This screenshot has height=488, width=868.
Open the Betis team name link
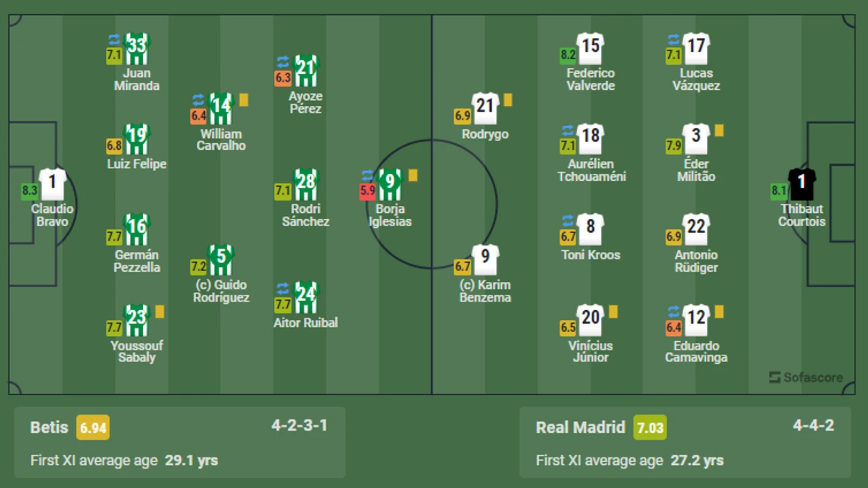coord(49,427)
